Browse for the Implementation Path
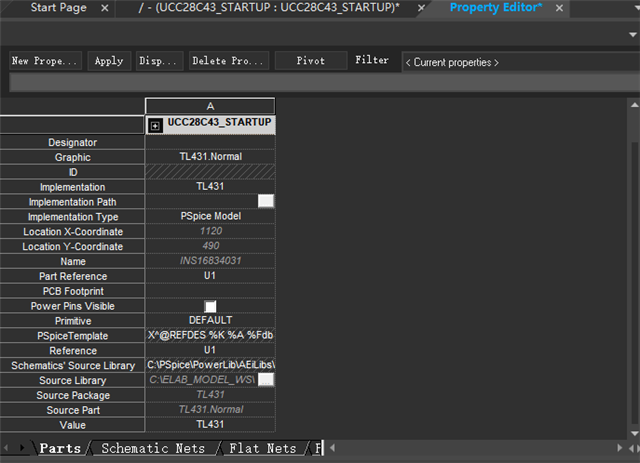 tap(266, 201)
